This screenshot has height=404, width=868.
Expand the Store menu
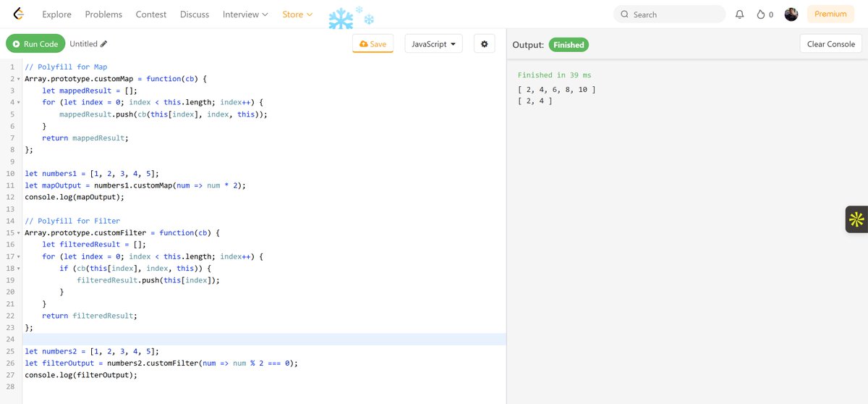pos(297,14)
